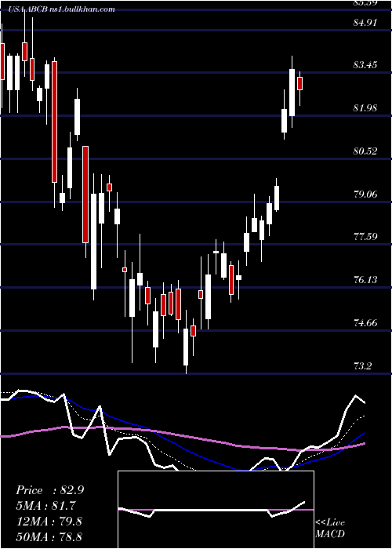Click the 76.13 price axis label
Viewport: 392px width, 549px height.
pos(365,280)
